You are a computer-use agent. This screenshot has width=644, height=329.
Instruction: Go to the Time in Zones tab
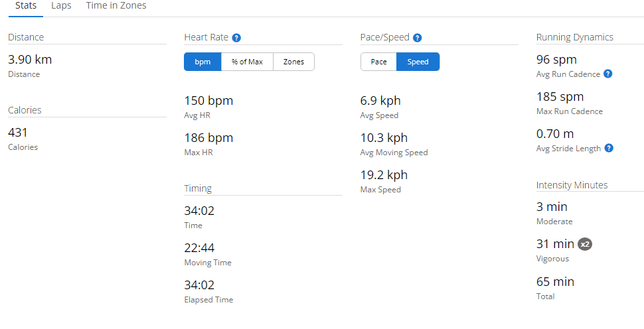[116, 6]
